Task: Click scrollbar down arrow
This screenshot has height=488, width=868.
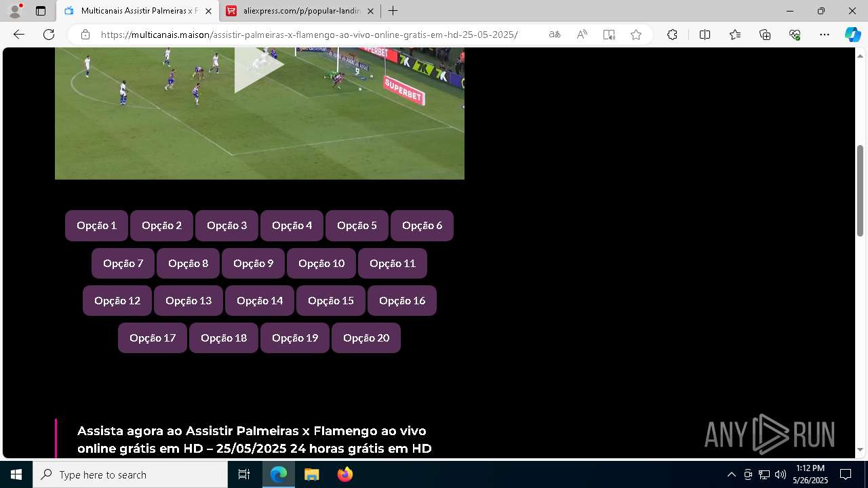Action: point(860,449)
